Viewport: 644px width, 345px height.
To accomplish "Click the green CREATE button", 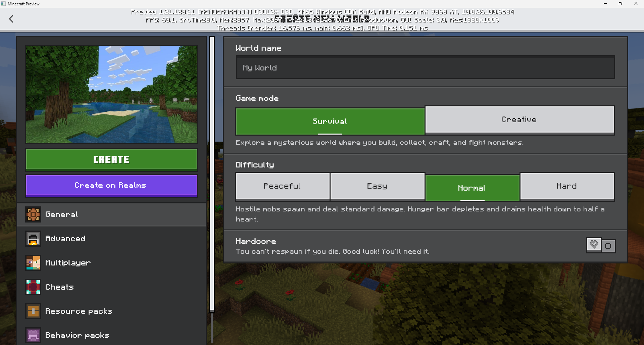I will point(111,159).
